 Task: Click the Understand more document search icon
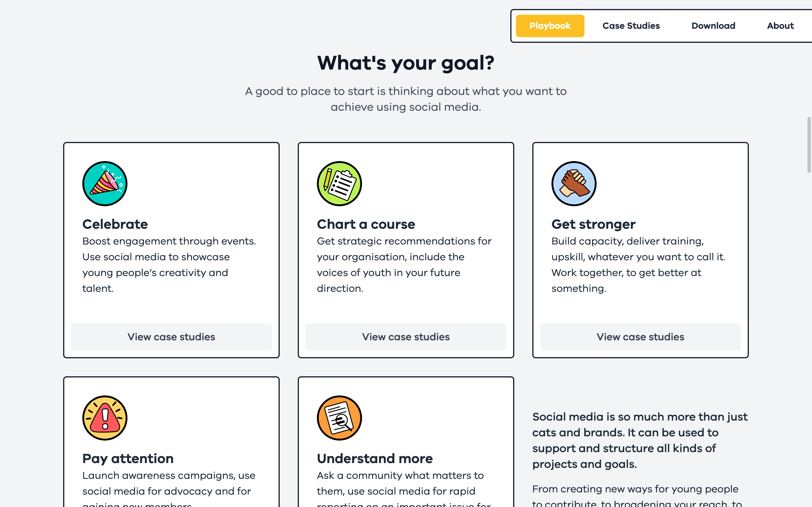[x=339, y=418]
